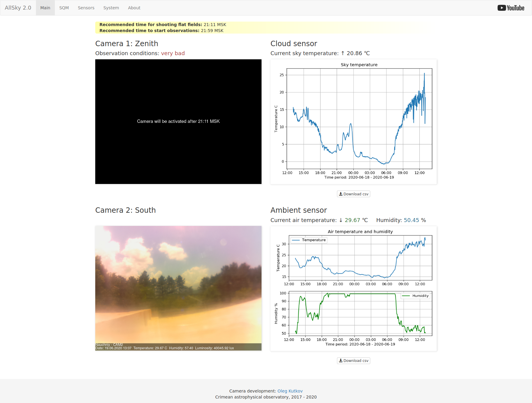The image size is (532, 403).
Task: Open the Camera 2 South image
Action: [x=178, y=288]
